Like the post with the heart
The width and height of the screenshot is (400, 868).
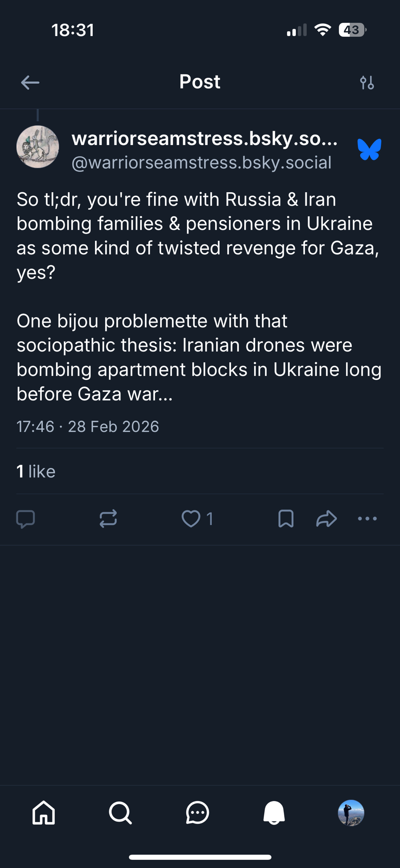191,519
